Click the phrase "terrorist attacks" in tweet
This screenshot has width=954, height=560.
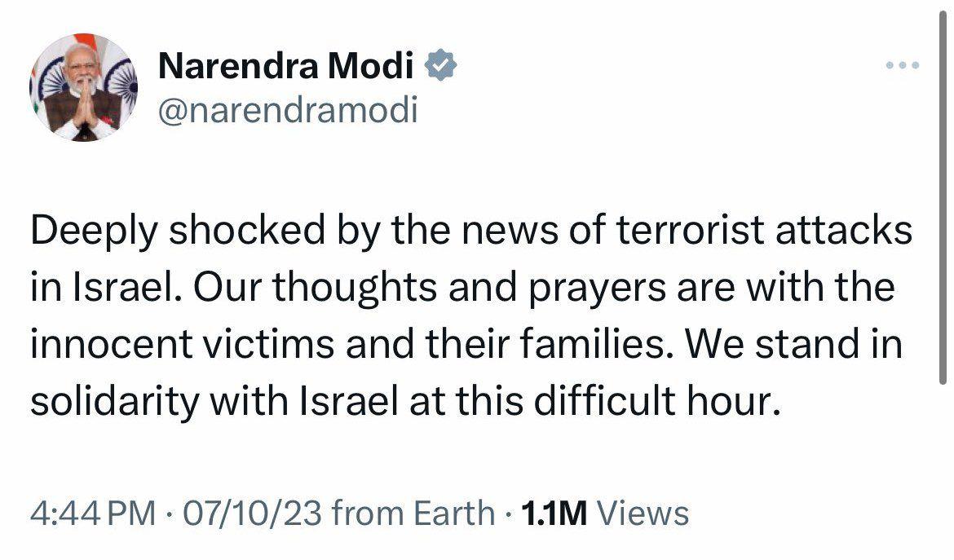coord(764,231)
